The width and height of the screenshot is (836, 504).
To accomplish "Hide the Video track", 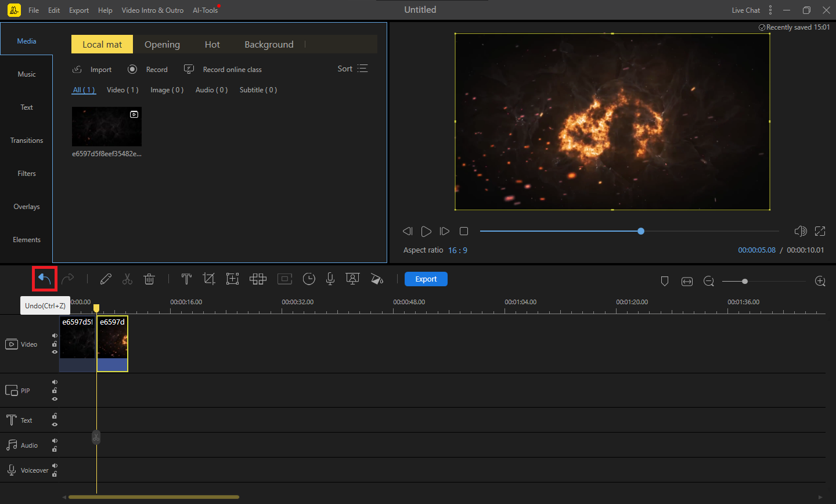I will pyautogui.click(x=55, y=352).
